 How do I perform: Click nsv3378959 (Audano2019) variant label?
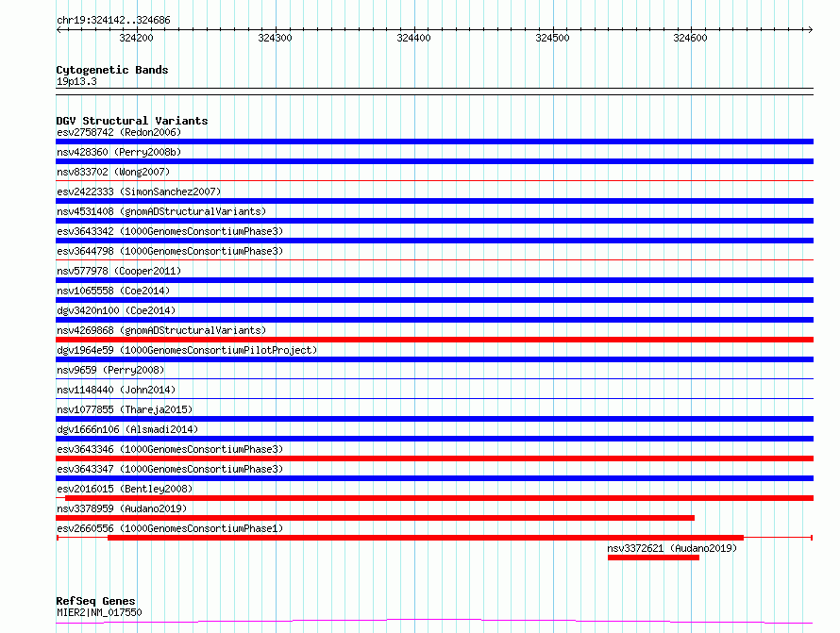click(x=122, y=508)
